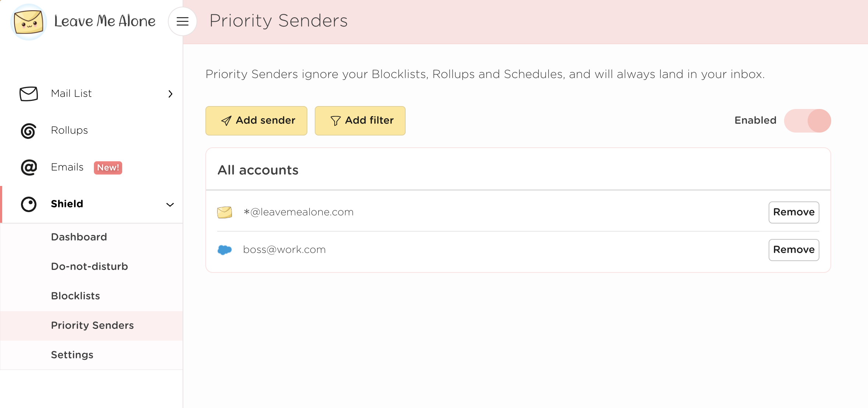Viewport: 868px width, 408px height.
Task: Click the Emails at-sign icon
Action: (29, 168)
